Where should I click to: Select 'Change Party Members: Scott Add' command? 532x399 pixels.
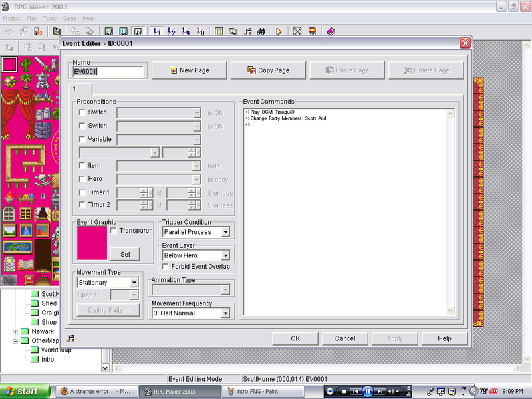click(288, 118)
